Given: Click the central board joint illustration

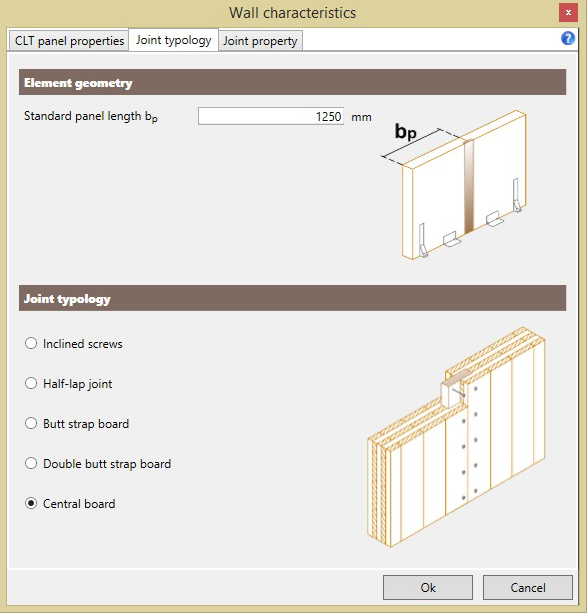Looking at the screenshot, I should click(x=456, y=437).
